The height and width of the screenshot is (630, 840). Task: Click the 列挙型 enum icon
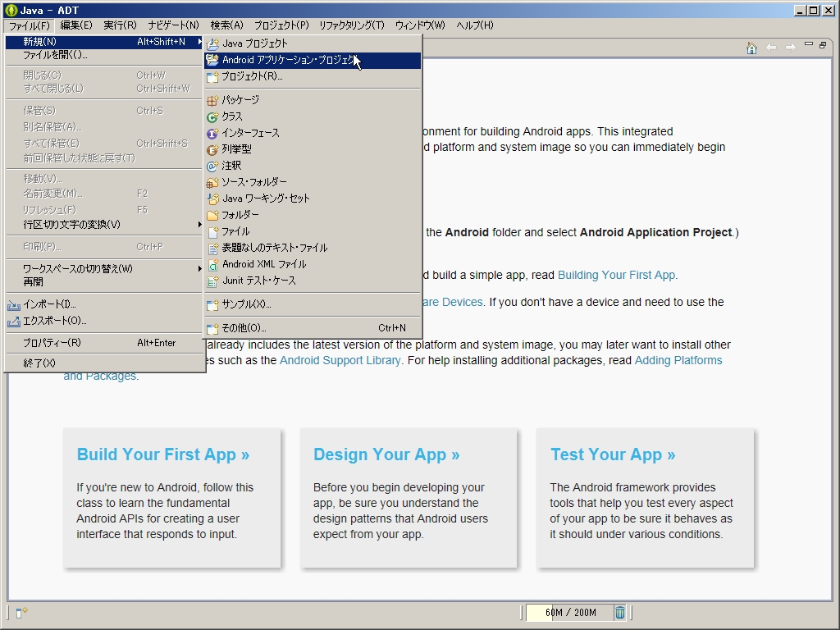(212, 149)
